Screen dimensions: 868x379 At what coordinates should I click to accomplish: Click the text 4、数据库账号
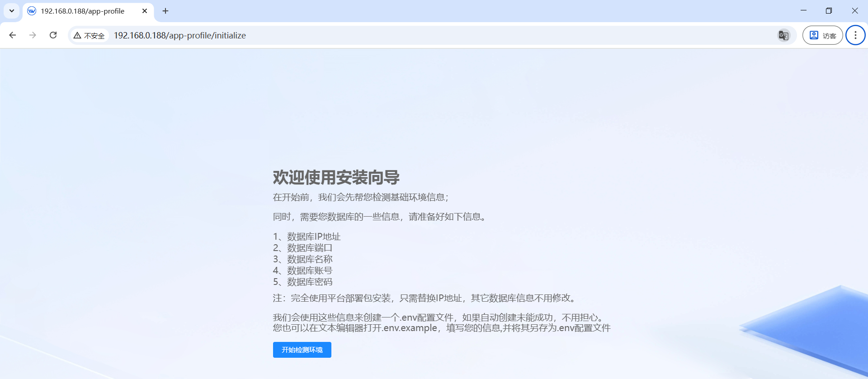(x=303, y=270)
